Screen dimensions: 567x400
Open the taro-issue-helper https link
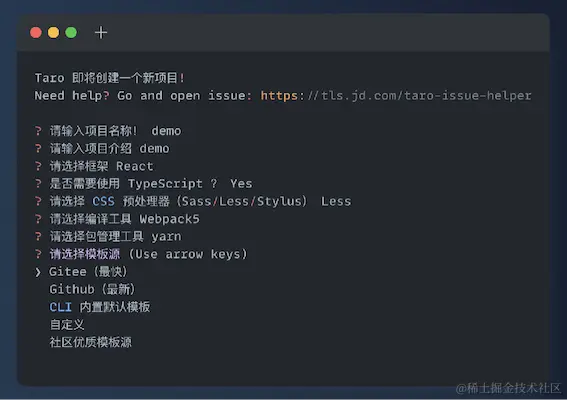(396, 96)
